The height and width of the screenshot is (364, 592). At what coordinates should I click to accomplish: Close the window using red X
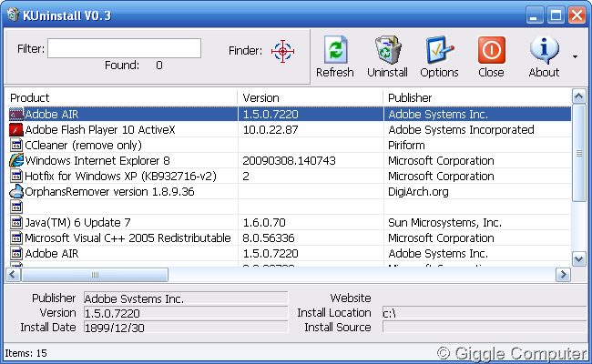point(577,15)
